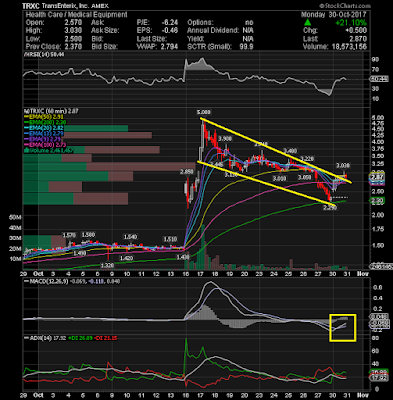Click the yellow EMA(50) legend marker
This screenshot has width=393, height=400.
coord(27,117)
